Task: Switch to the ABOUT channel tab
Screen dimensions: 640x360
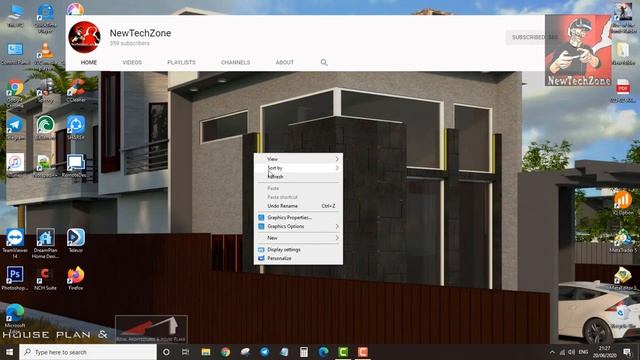Action: point(284,62)
